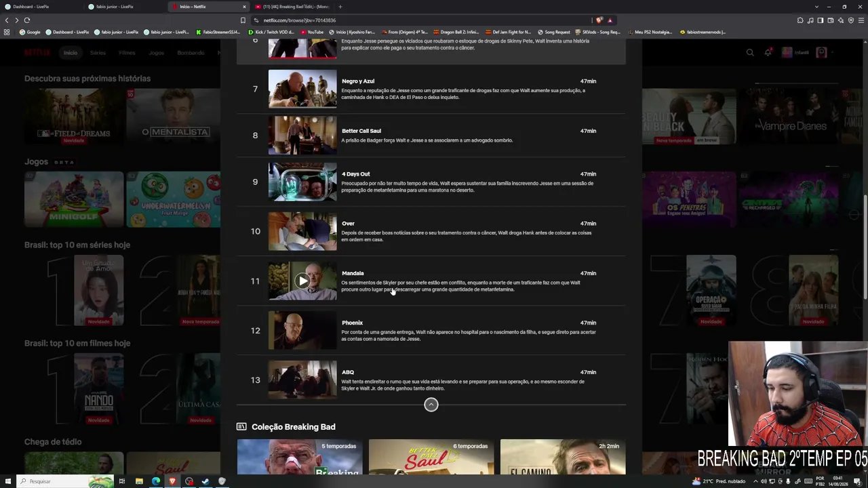
Task: Select the Início – Netflix tab
Action: (209, 7)
